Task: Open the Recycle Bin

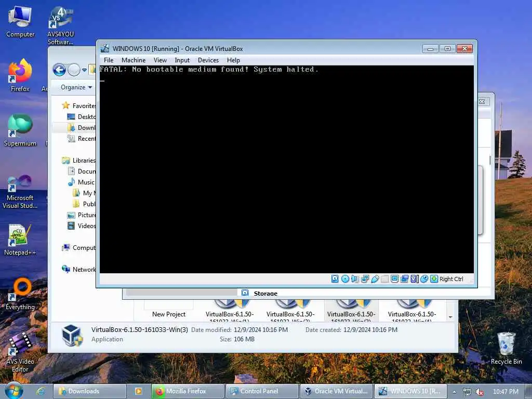Action: pos(506,349)
